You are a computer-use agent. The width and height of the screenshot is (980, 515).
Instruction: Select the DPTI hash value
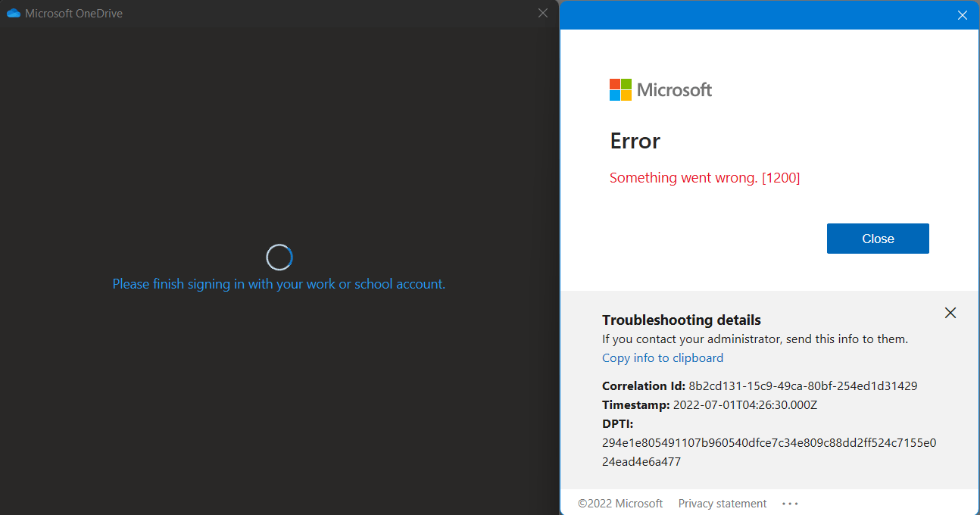point(769,452)
